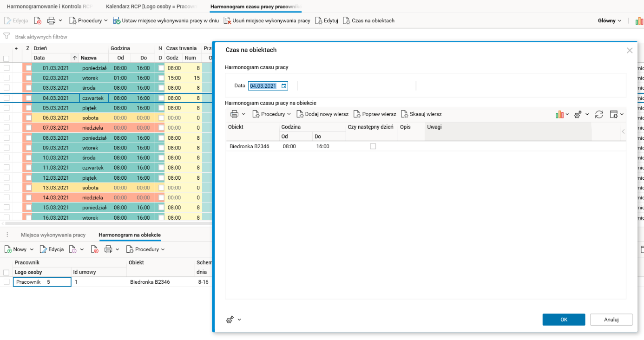
Task: Click the printer icon in the bottom panel
Action: 108,249
